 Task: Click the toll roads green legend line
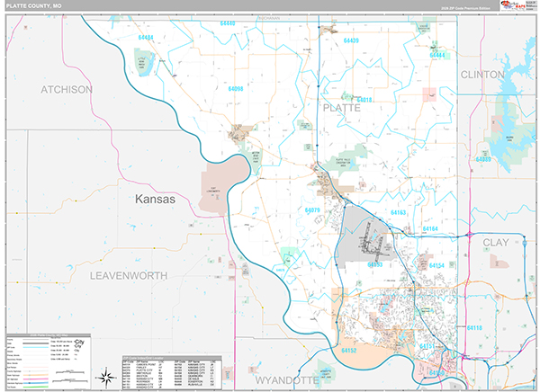pyautogui.click(x=36, y=387)
